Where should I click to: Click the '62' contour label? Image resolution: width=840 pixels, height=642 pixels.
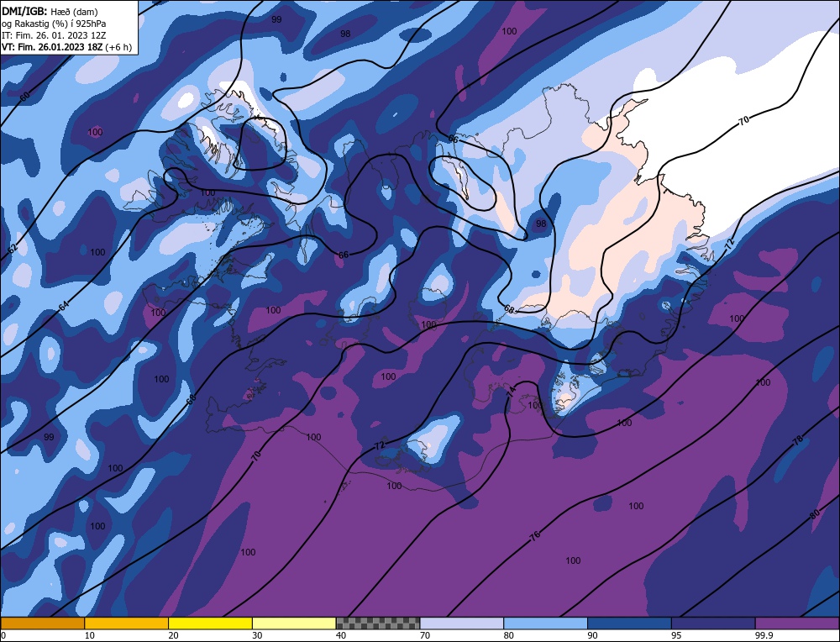coord(13,248)
